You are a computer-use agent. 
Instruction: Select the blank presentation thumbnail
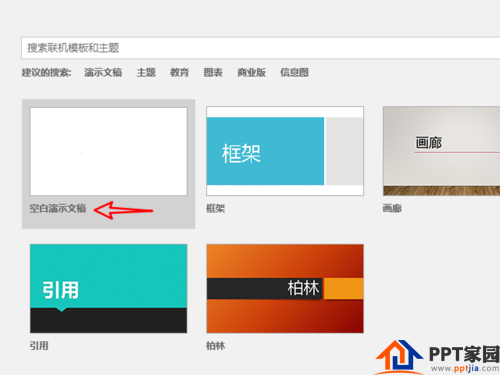click(x=109, y=151)
